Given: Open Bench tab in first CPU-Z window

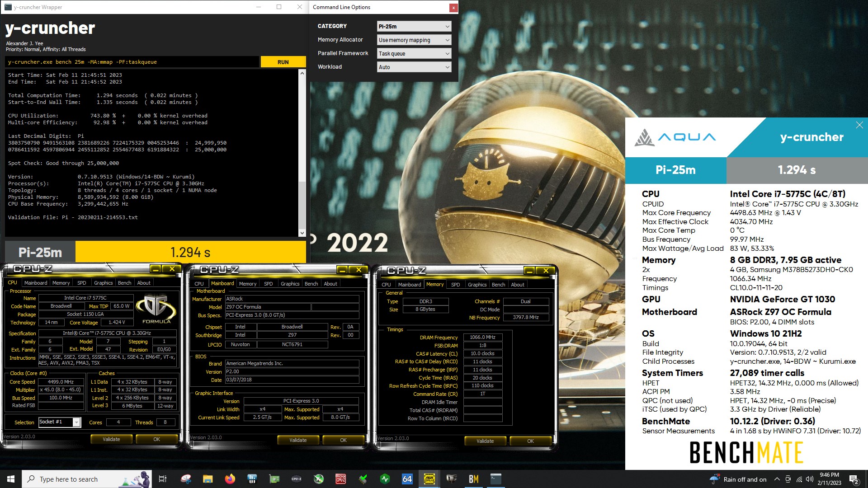Looking at the screenshot, I should (125, 283).
